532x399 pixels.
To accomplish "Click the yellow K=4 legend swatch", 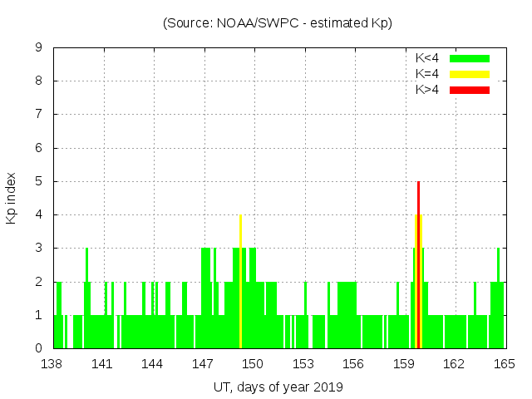I will pos(470,74).
